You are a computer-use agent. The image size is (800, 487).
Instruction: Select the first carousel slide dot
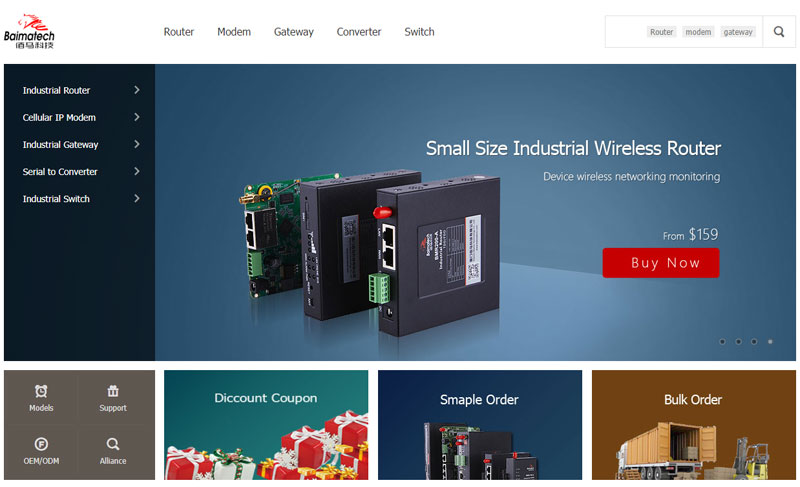[x=722, y=342]
